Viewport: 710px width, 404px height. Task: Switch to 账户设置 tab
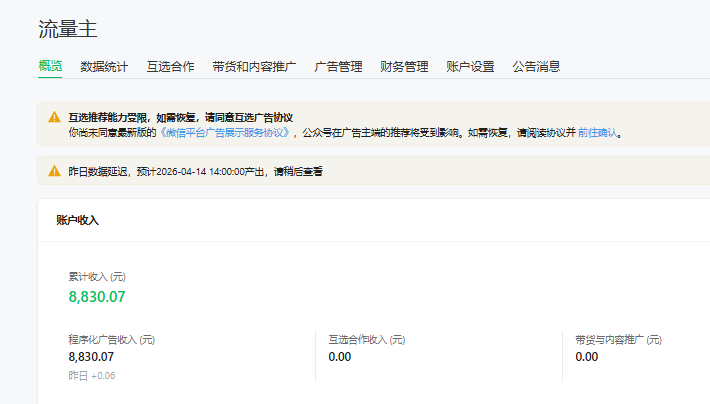pyautogui.click(x=470, y=67)
